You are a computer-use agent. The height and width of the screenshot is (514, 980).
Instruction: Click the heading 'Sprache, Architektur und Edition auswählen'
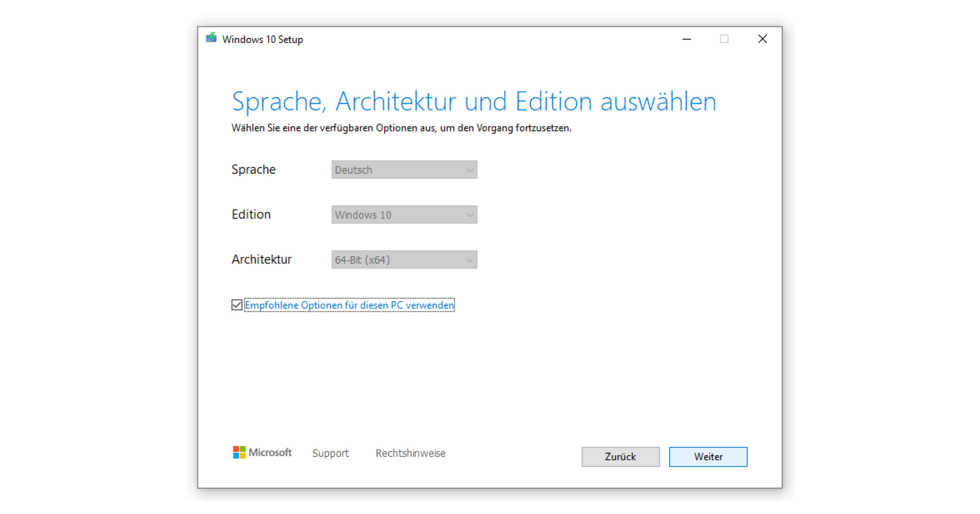click(474, 102)
